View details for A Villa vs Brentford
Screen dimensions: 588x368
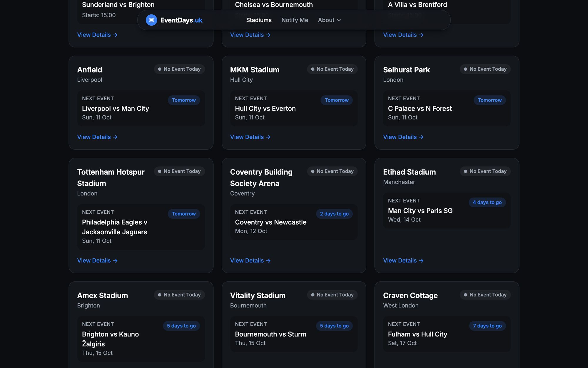click(403, 35)
